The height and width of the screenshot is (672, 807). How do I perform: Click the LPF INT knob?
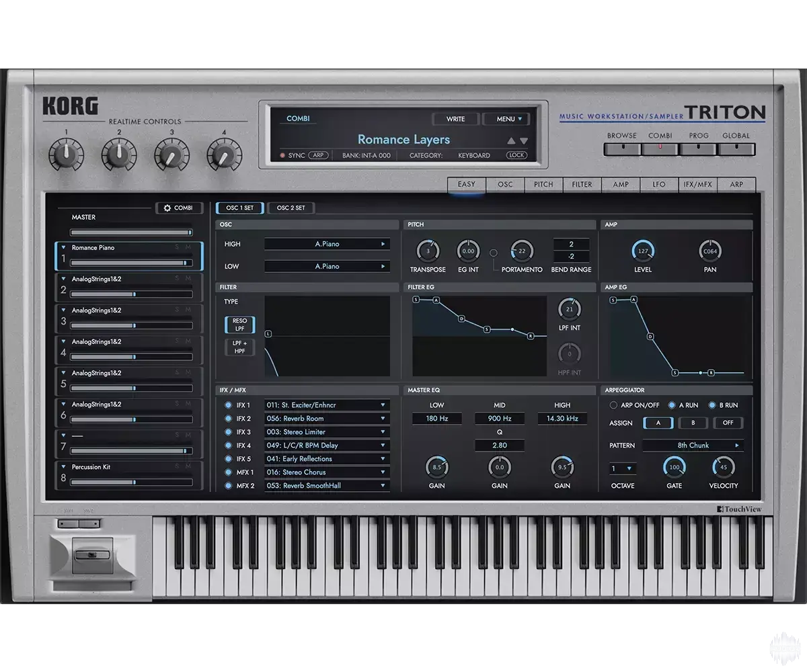(x=570, y=310)
